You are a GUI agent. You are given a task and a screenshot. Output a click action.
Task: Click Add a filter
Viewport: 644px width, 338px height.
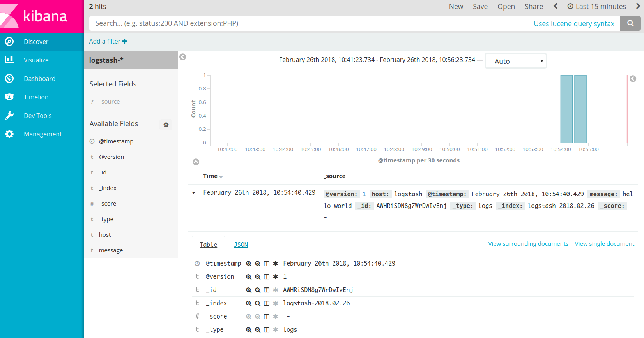pos(108,41)
